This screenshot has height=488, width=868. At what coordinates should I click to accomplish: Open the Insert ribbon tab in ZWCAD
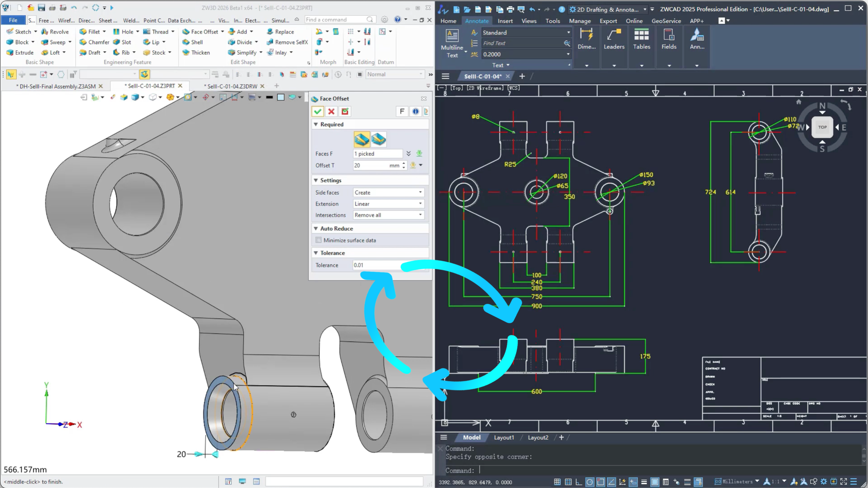(505, 21)
